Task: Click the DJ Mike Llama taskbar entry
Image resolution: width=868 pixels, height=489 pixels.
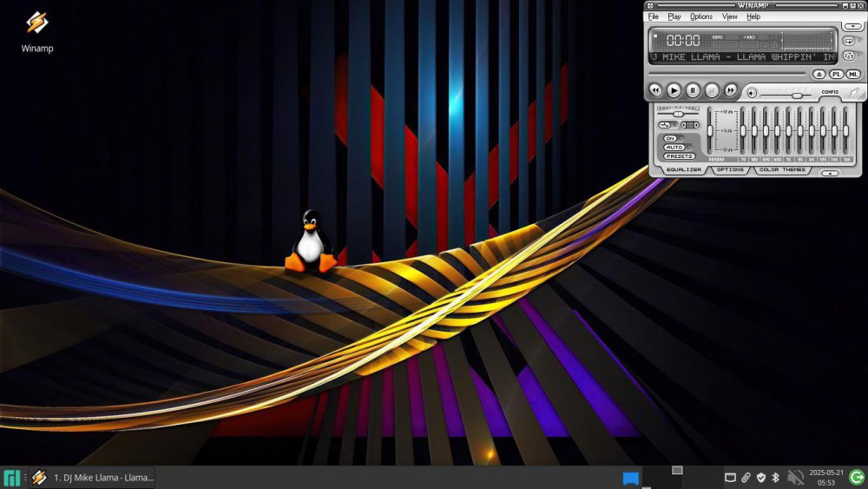Action: (x=92, y=478)
